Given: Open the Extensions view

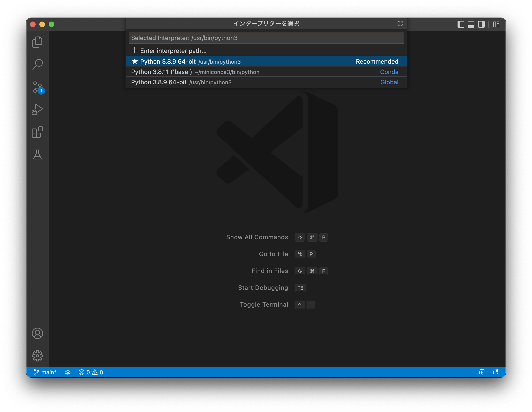Looking at the screenshot, I should 37,132.
